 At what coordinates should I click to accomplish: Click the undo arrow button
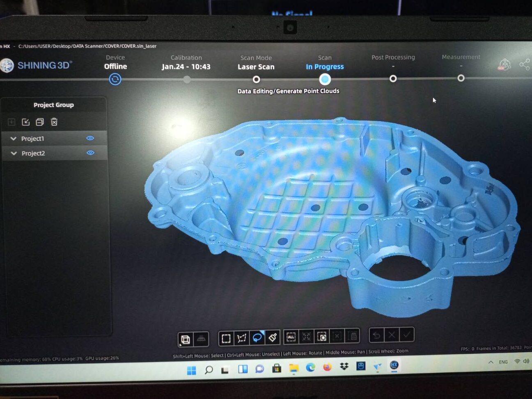(376, 335)
